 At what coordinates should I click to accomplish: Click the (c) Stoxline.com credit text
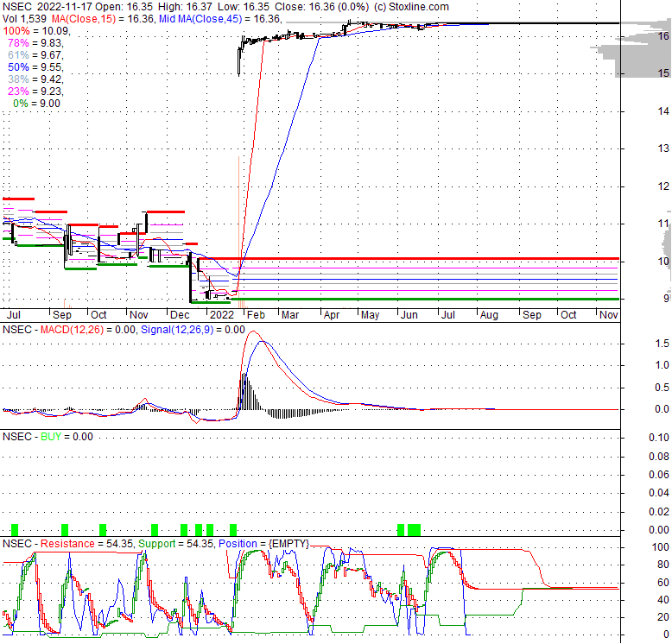[411, 7]
